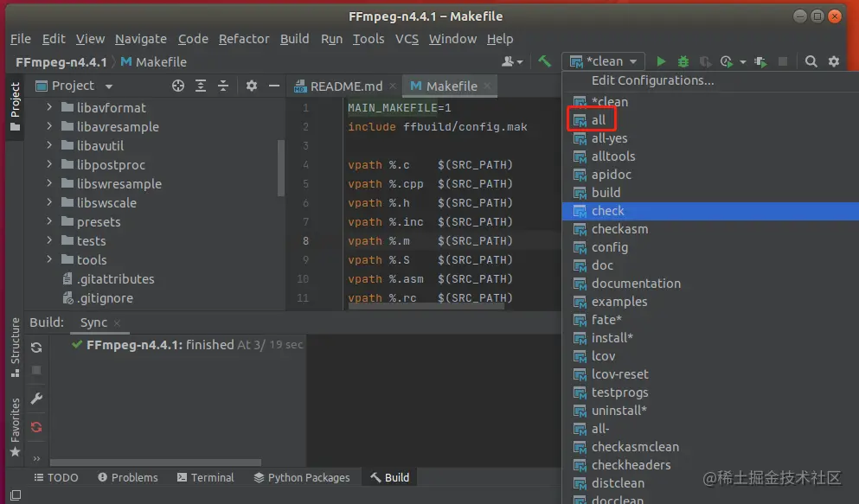
Task: Click Expand All icon in Project panel
Action: tap(201, 86)
